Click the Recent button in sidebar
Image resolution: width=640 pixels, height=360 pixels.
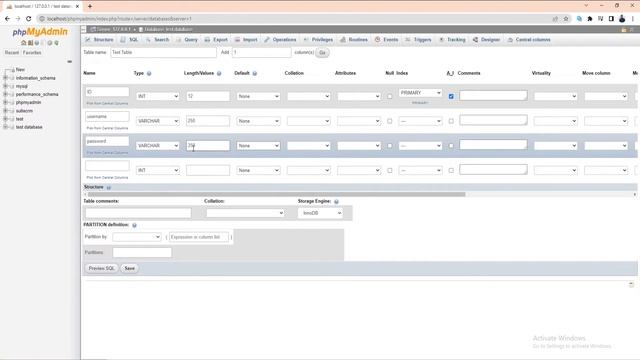(12, 53)
